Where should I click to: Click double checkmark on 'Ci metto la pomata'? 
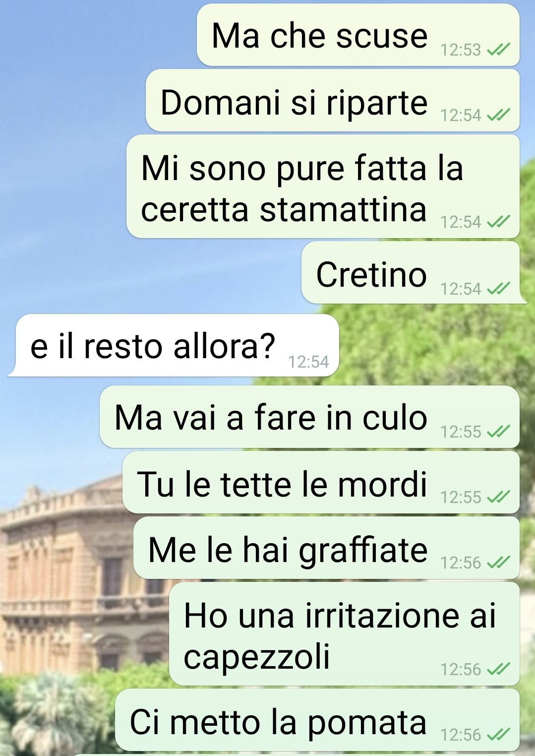point(498,734)
